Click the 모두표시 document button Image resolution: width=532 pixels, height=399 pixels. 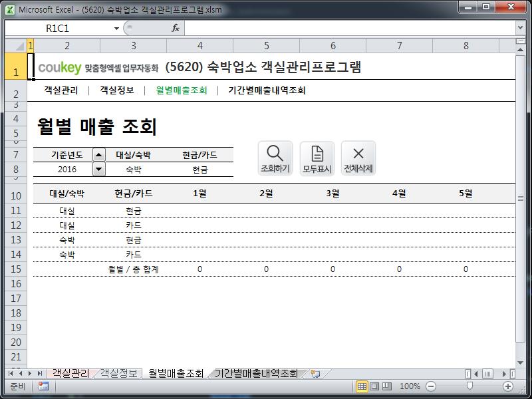point(317,158)
